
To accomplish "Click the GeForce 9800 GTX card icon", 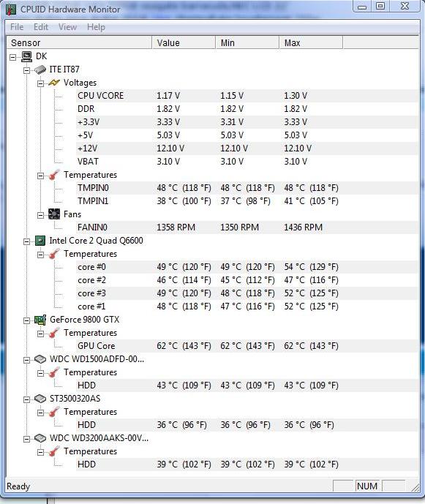I will point(40,320).
